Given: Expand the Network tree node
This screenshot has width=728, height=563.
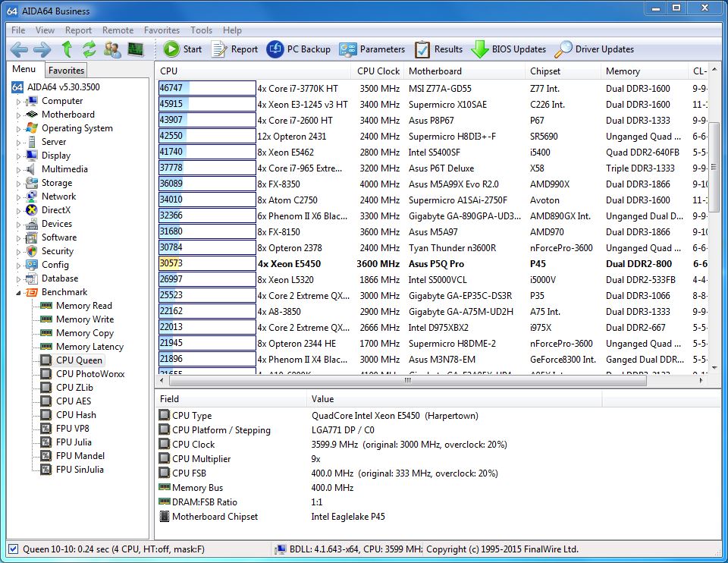Looking at the screenshot, I should pos(18,197).
